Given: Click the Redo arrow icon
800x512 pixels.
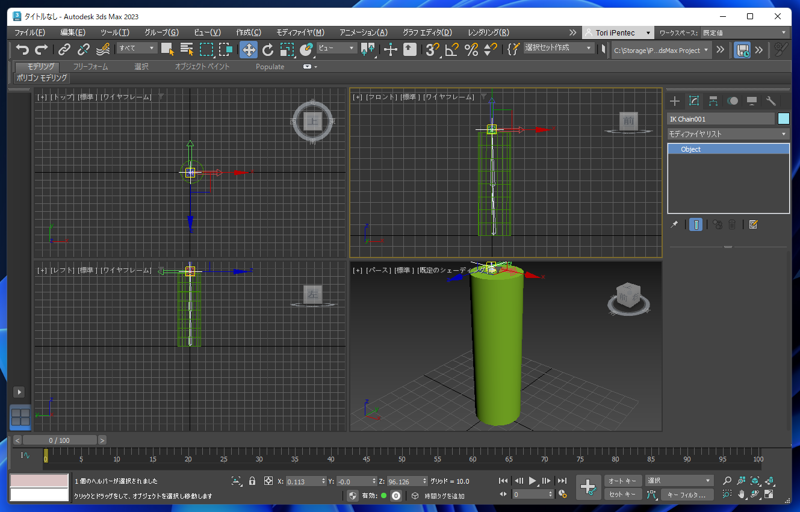Looking at the screenshot, I should (x=41, y=49).
